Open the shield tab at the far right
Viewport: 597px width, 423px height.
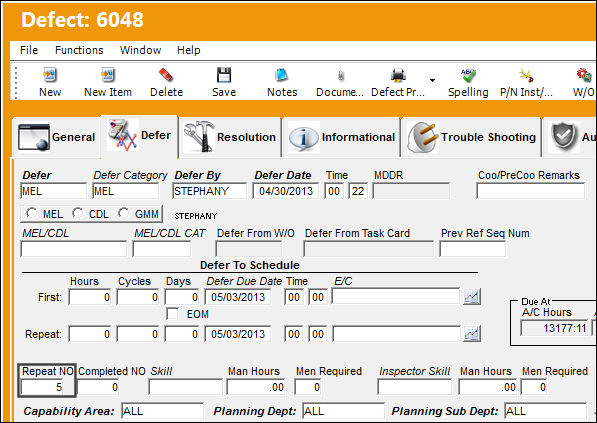click(x=570, y=137)
